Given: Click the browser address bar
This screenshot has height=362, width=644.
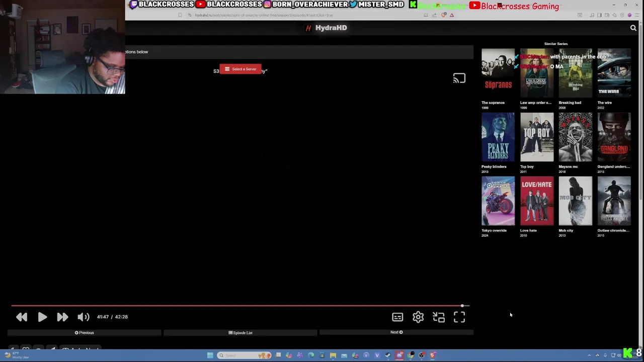Looking at the screenshot, I should pyautogui.click(x=307, y=15).
